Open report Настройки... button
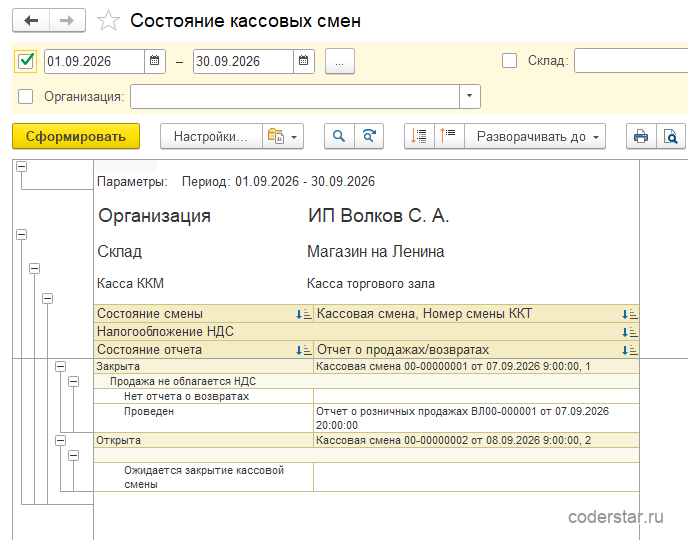The image size is (688, 540). pos(211,136)
